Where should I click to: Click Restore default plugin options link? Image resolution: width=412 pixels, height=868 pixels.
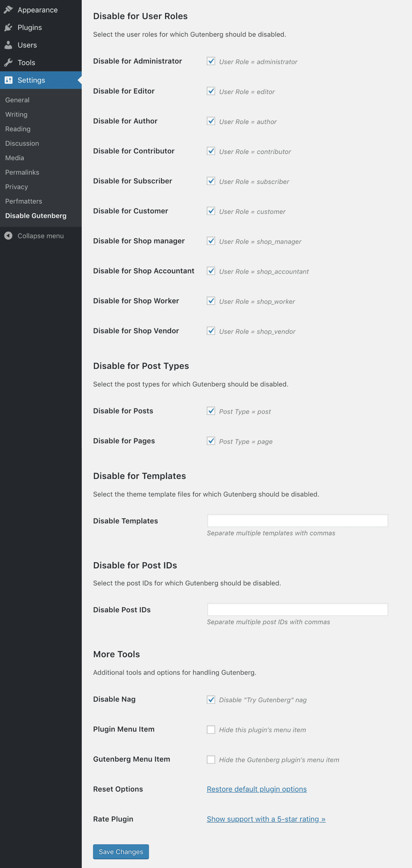coord(257,789)
